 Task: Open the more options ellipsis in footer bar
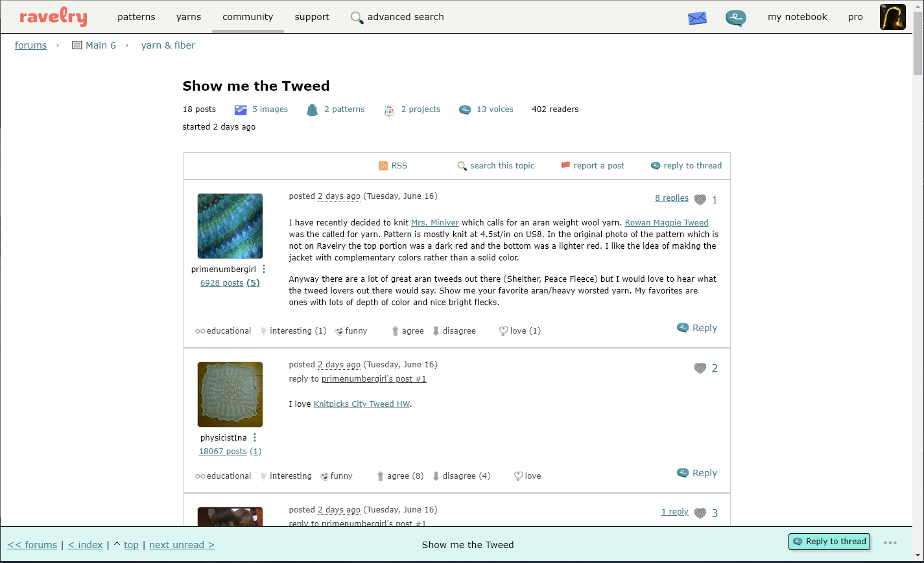pos(890,543)
